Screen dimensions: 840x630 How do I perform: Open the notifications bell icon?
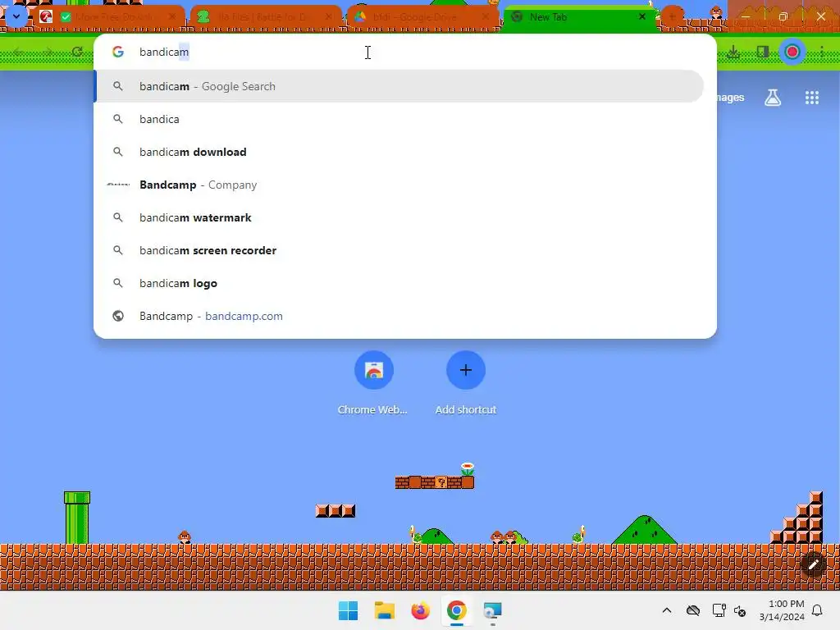[817, 610]
